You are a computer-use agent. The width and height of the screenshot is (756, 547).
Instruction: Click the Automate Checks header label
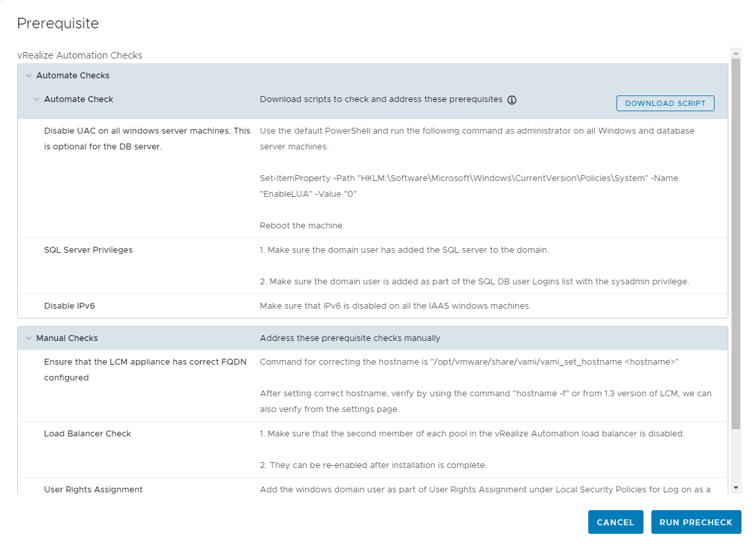[72, 76]
